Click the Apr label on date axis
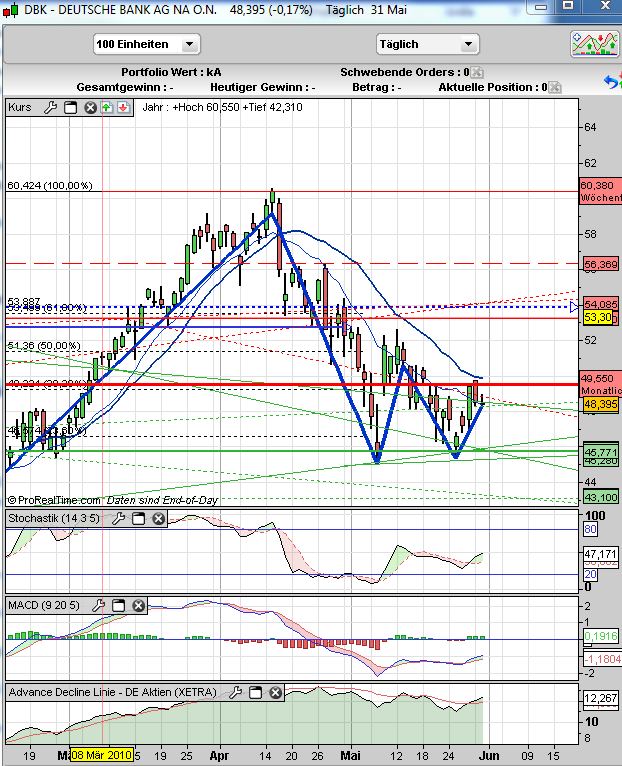Screen dimensions: 622x766 click(x=219, y=756)
